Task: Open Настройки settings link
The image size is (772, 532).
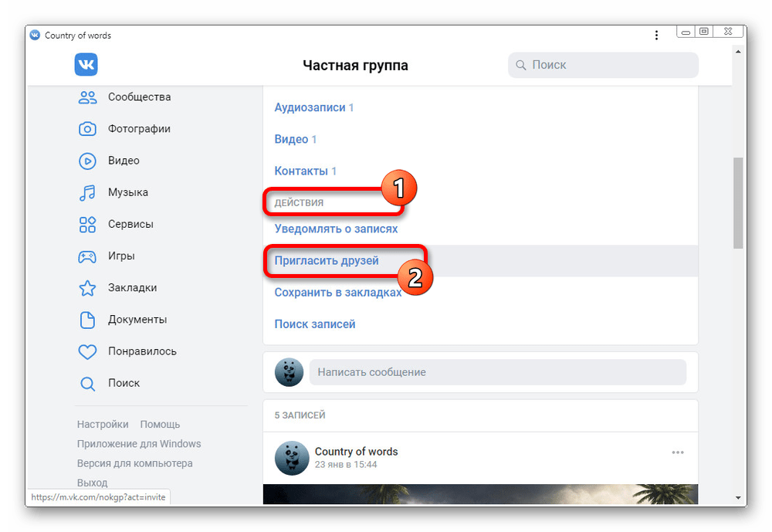Action: 103,424
